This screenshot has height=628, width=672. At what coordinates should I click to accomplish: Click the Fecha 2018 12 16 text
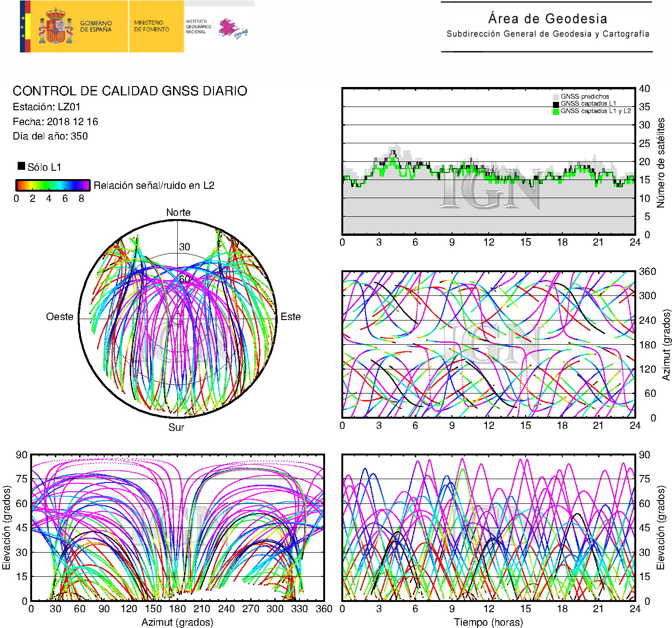[55, 122]
